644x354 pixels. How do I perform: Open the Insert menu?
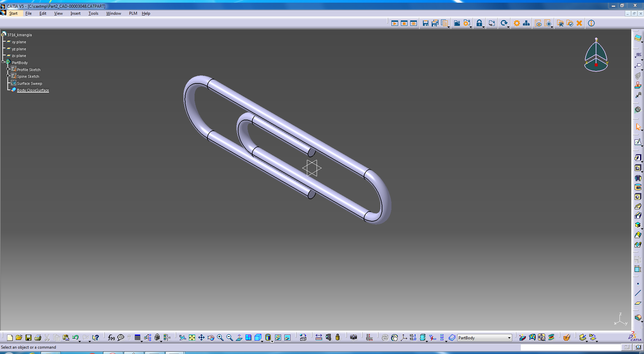pos(75,13)
